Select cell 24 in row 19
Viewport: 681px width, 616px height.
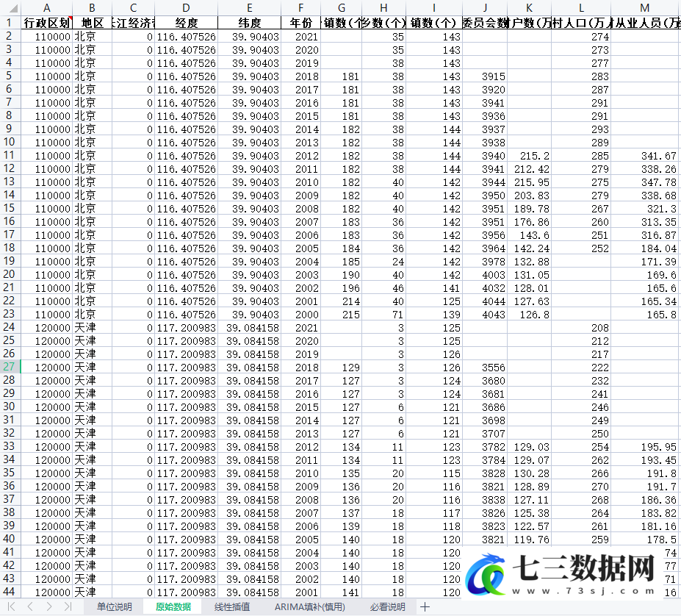coord(383,262)
